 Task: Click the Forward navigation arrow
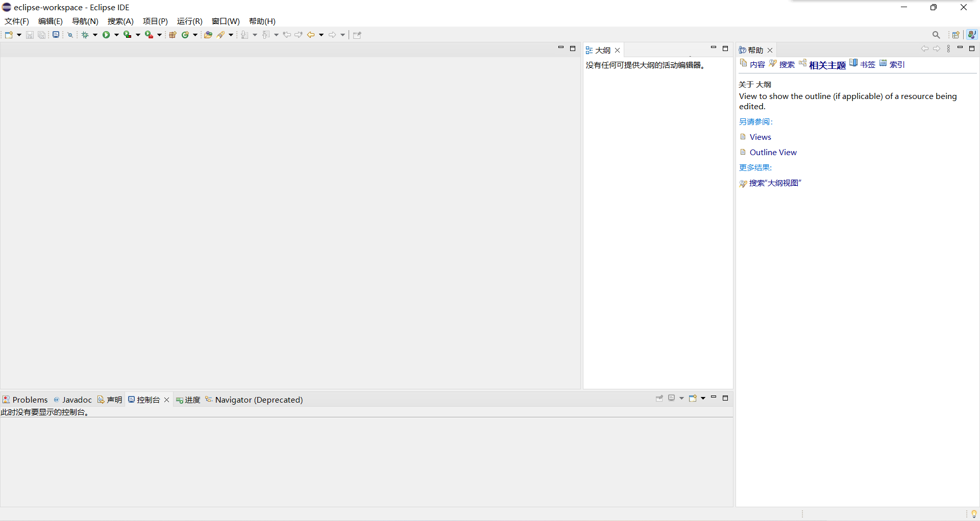tap(332, 35)
